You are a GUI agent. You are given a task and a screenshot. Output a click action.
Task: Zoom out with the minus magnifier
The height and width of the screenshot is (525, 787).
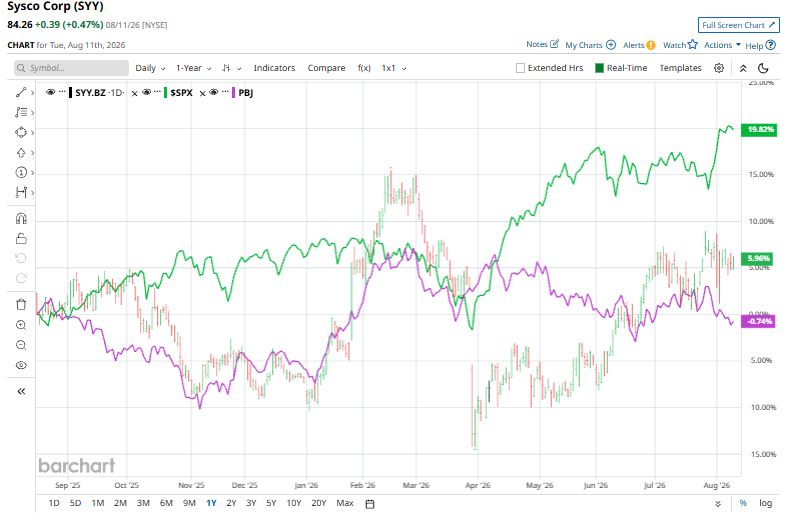[21, 345]
